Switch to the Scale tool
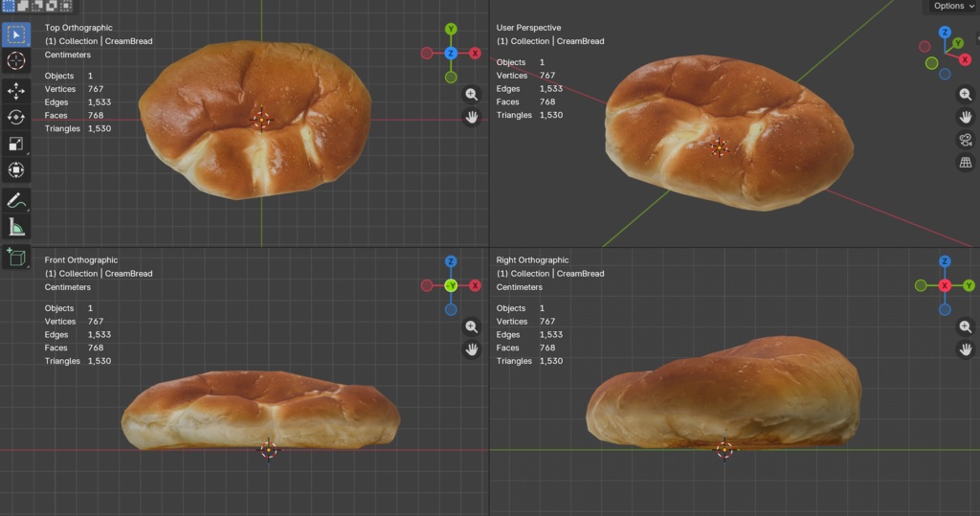 click(16, 144)
